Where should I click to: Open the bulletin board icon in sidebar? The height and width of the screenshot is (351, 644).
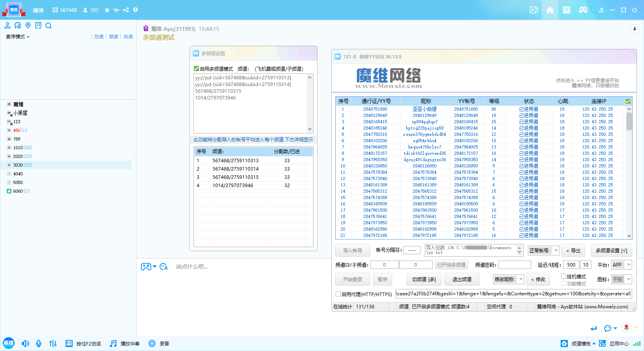tap(38, 26)
